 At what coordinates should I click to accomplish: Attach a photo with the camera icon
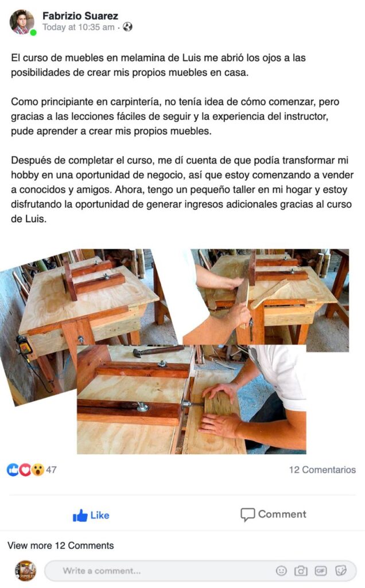(301, 571)
